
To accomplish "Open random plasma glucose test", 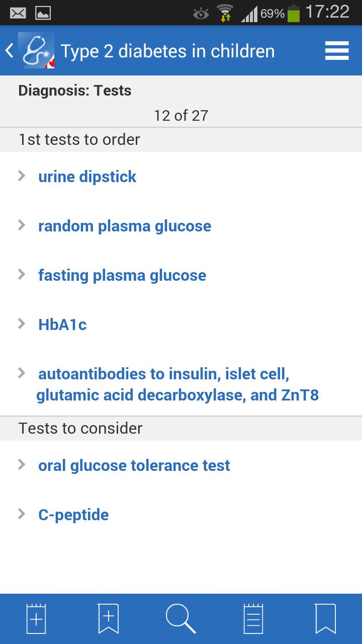I will [x=125, y=226].
